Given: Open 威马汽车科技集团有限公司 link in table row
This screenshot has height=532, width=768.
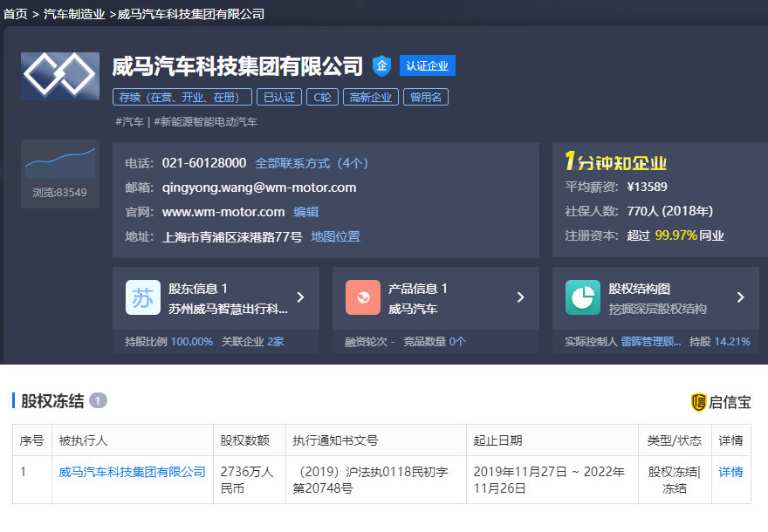Looking at the screenshot, I should [133, 472].
